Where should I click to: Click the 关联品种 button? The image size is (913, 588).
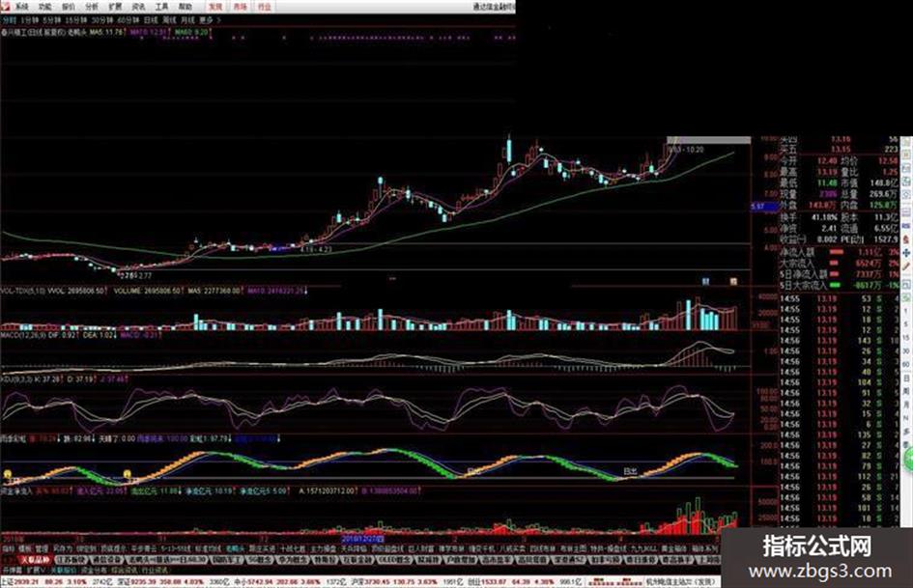coord(36,560)
